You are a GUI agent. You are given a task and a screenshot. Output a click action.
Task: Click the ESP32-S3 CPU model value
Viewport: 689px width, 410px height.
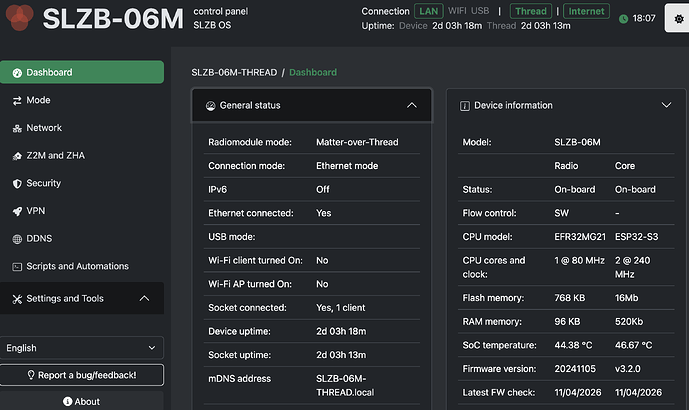coord(636,237)
